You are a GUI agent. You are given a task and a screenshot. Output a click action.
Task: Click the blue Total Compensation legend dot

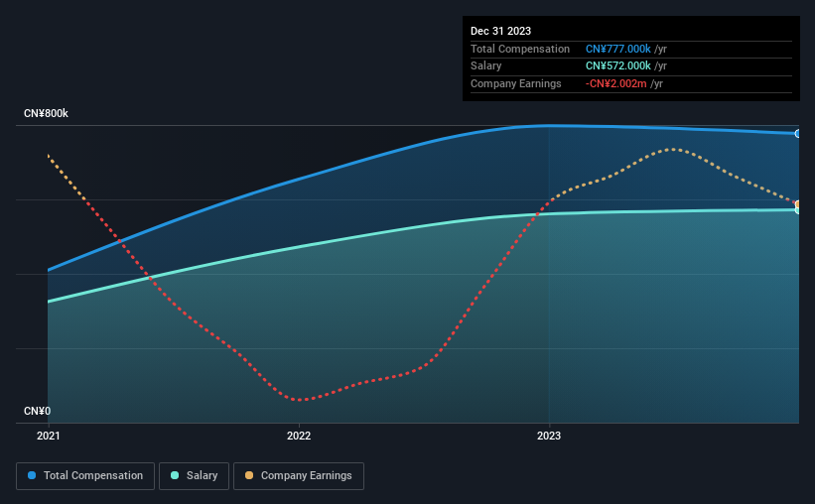coord(32,475)
